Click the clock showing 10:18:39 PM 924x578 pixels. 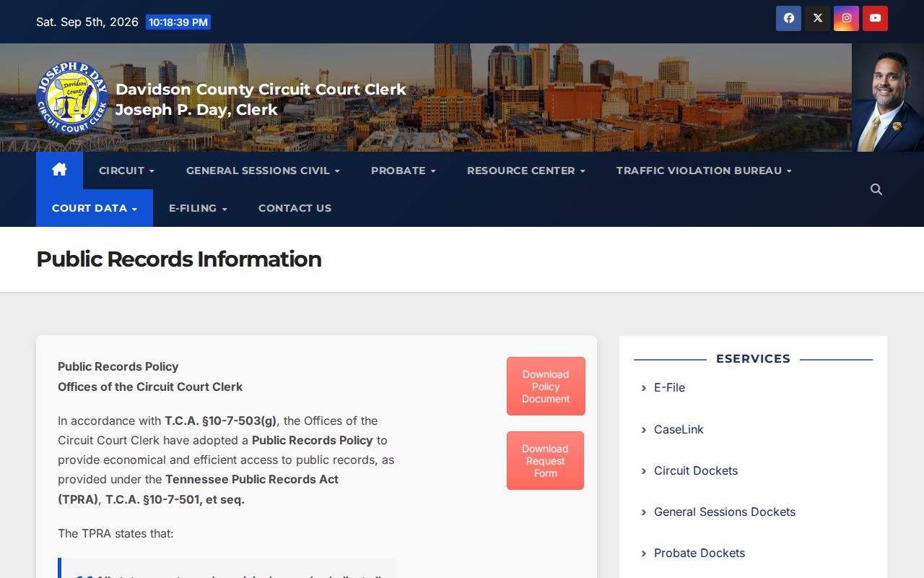pos(178,22)
